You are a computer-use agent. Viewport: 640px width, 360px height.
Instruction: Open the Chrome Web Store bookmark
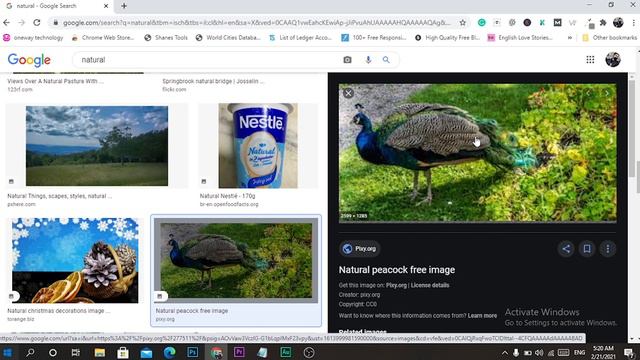point(103,38)
